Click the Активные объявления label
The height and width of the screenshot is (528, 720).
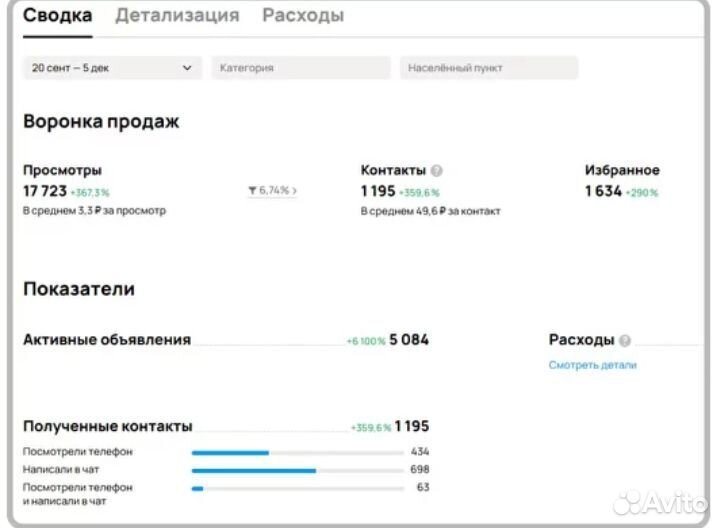click(107, 340)
